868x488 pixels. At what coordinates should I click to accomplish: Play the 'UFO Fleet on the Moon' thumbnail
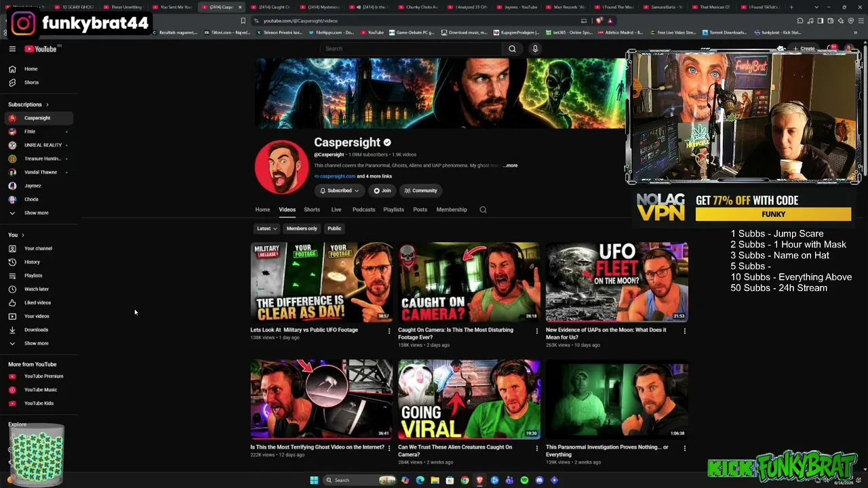point(616,282)
